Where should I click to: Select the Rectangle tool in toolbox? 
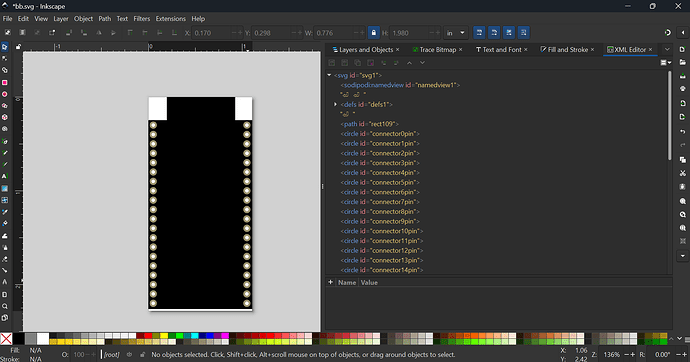click(5, 83)
